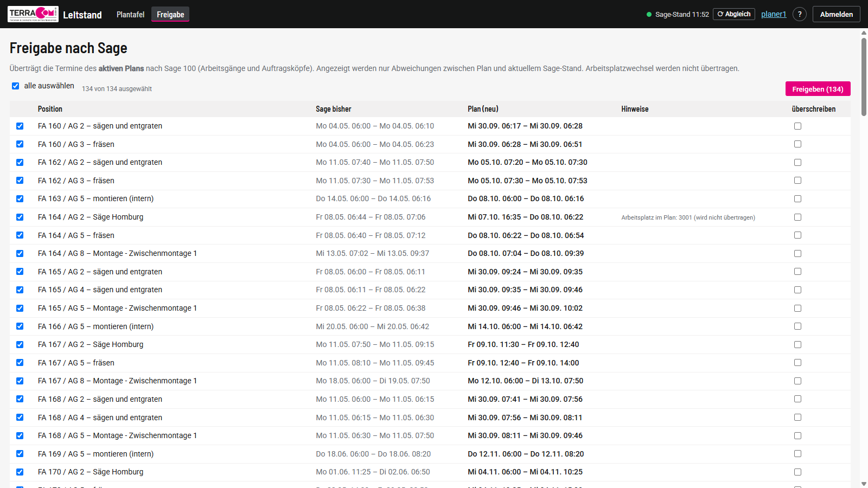Switch to the Freigabe tab

[170, 15]
